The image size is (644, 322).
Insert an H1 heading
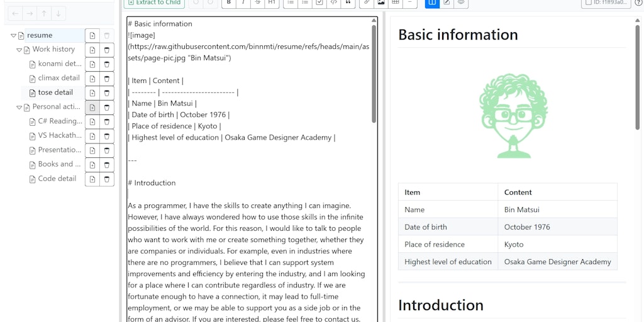[x=272, y=2]
